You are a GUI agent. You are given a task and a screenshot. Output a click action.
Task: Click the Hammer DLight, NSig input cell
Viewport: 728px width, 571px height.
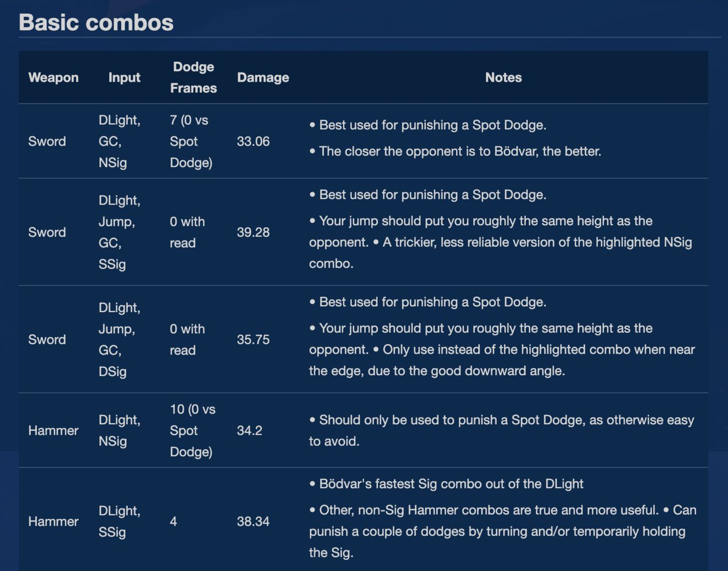[120, 430]
